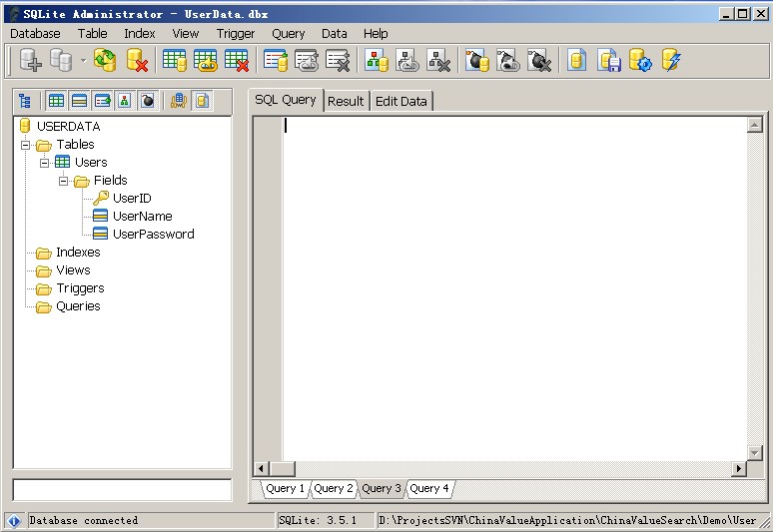Toggle views filter in left panel
Viewport: 773px width, 532px height.
[x=124, y=101]
